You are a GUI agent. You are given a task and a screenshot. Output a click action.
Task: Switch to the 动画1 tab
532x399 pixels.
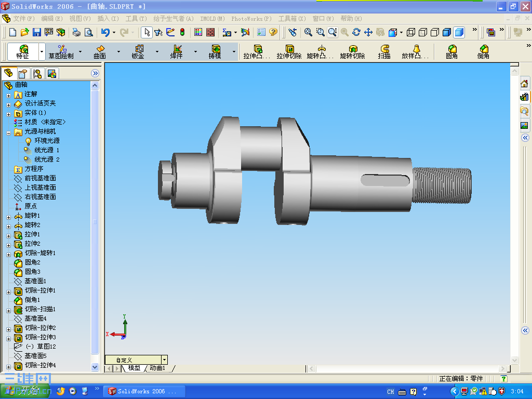pos(157,368)
